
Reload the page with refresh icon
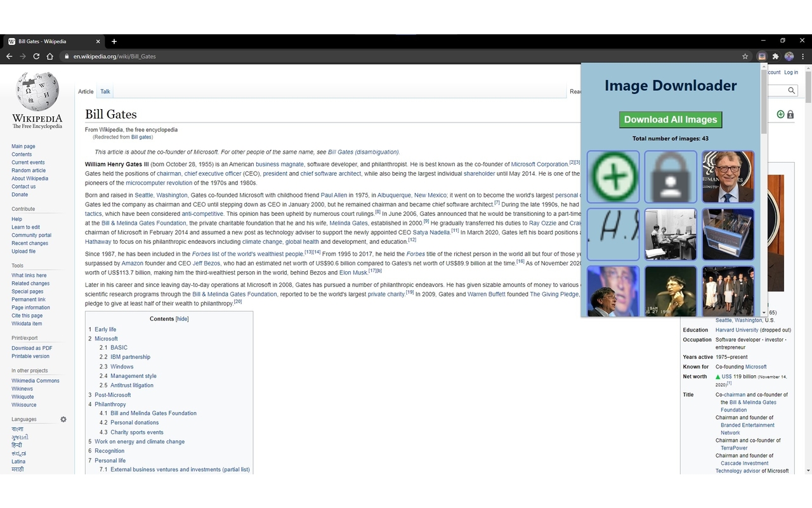pos(36,57)
